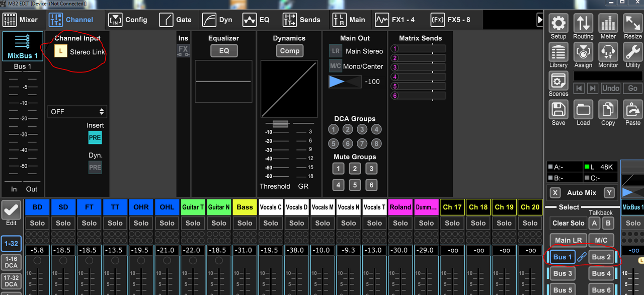
Task: Open the Library icon
Action: pos(558,52)
